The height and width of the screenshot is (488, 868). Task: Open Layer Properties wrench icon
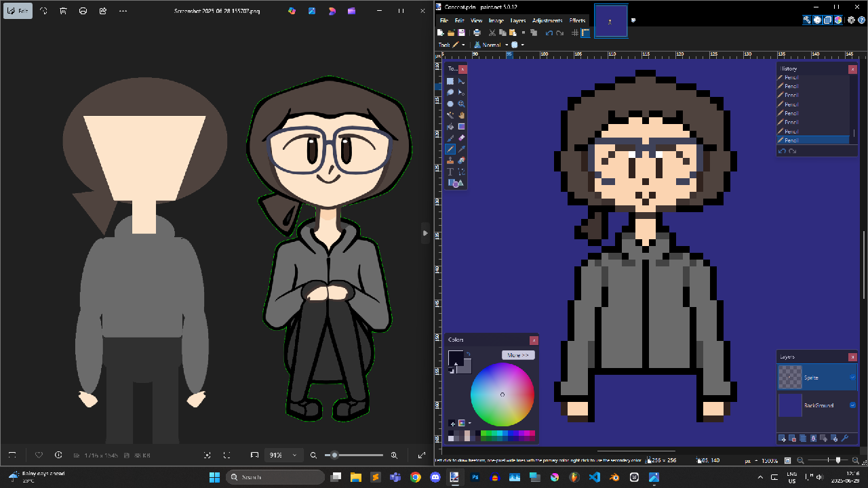point(845,439)
